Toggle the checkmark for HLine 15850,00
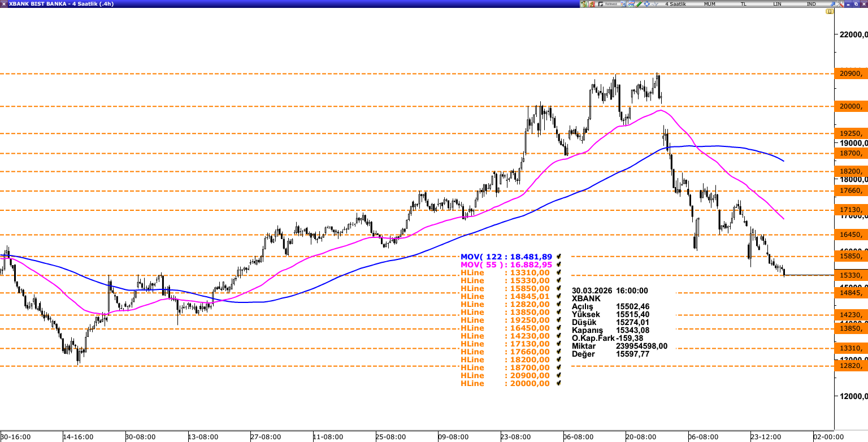Image resolution: width=868 pixels, height=442 pixels. [x=558, y=288]
